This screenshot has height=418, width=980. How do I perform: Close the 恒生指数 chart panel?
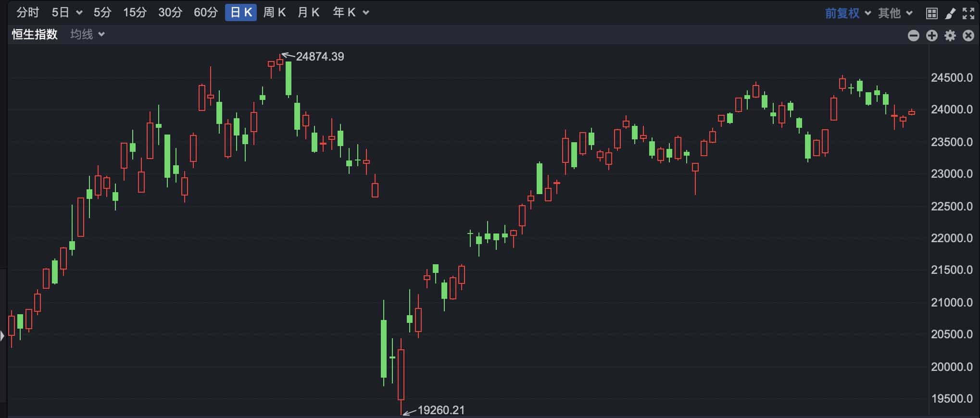point(968,36)
